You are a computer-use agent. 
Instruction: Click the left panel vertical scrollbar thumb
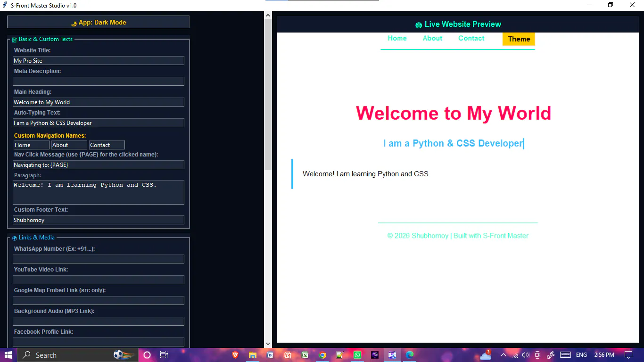[x=268, y=94]
